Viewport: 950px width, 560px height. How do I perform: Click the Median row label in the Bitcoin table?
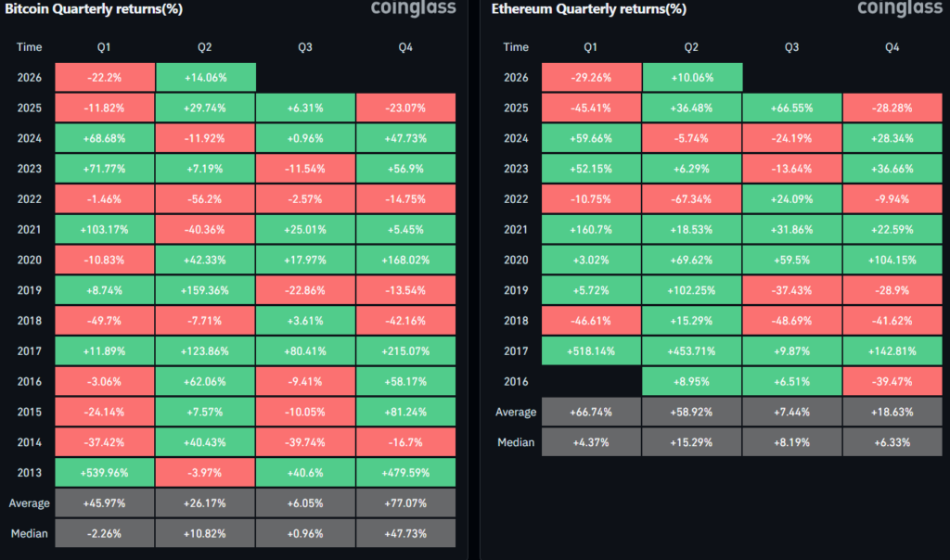point(29,533)
